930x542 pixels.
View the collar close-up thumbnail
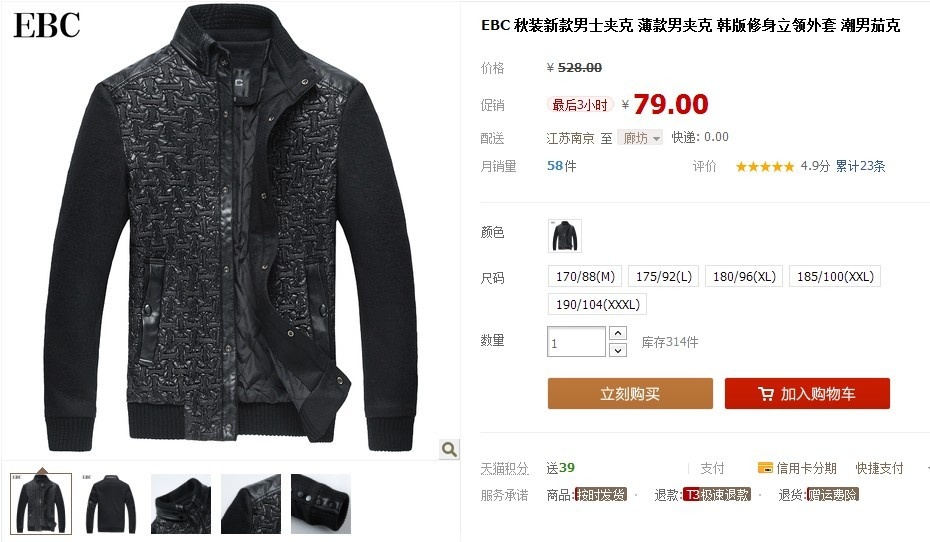click(181, 504)
